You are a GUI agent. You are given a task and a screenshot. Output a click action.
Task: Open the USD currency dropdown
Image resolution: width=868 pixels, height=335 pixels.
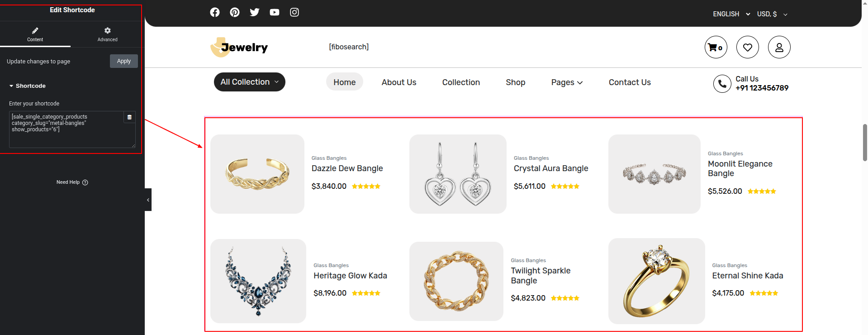coord(772,14)
